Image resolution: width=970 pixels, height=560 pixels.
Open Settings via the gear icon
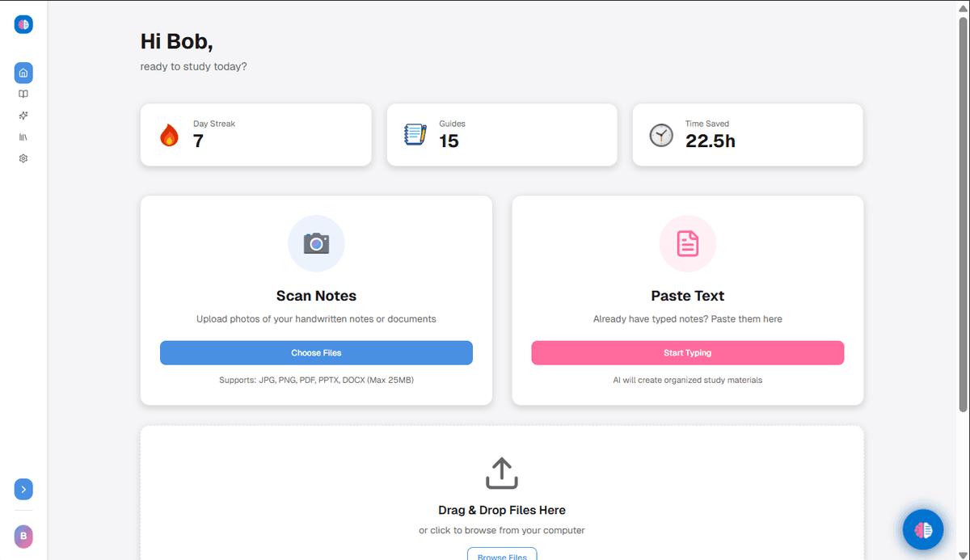point(23,158)
